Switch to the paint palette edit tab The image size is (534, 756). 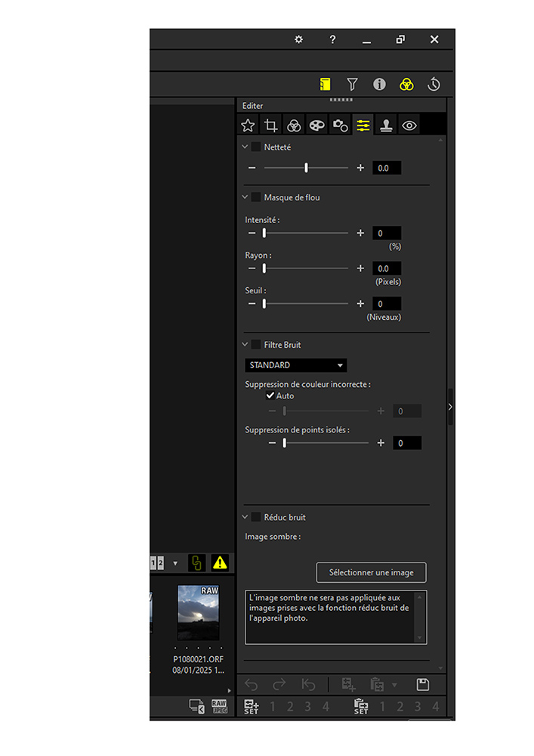click(x=316, y=125)
